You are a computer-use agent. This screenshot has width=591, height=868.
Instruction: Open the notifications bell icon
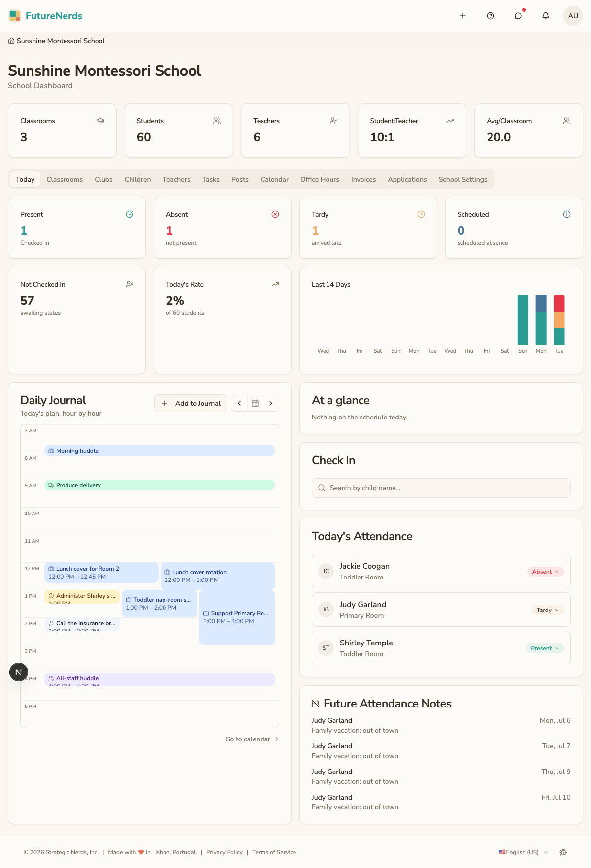point(546,16)
